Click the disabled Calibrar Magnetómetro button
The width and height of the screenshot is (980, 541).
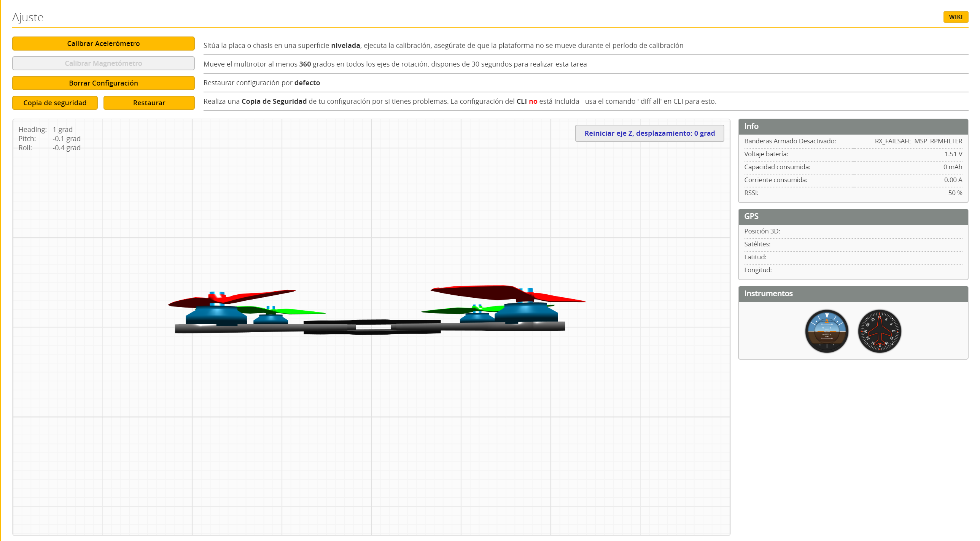[103, 63]
